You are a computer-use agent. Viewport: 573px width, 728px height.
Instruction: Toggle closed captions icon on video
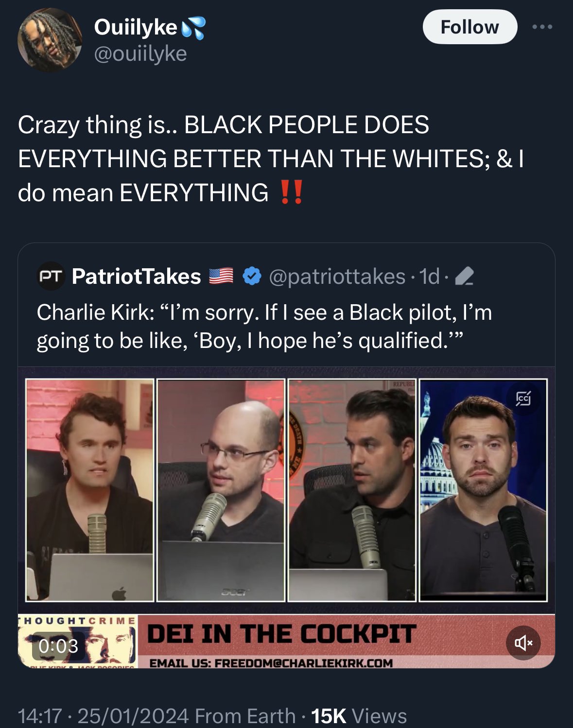click(x=523, y=399)
